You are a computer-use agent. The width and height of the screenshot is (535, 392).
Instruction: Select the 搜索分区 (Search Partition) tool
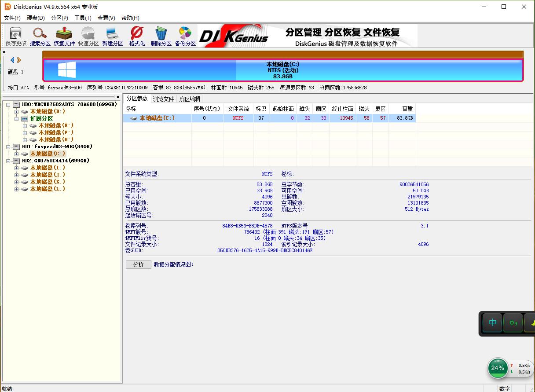40,36
